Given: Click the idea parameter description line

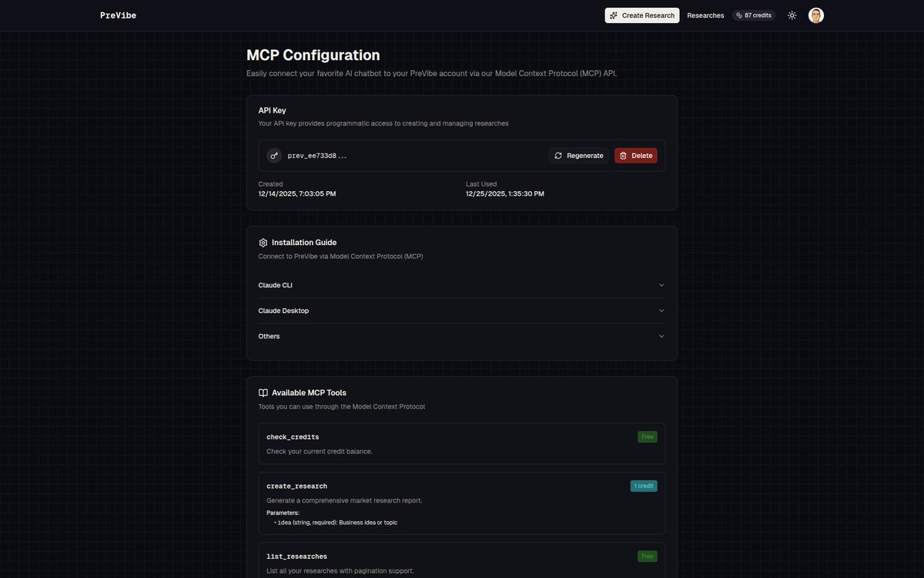Looking at the screenshot, I should point(337,523).
